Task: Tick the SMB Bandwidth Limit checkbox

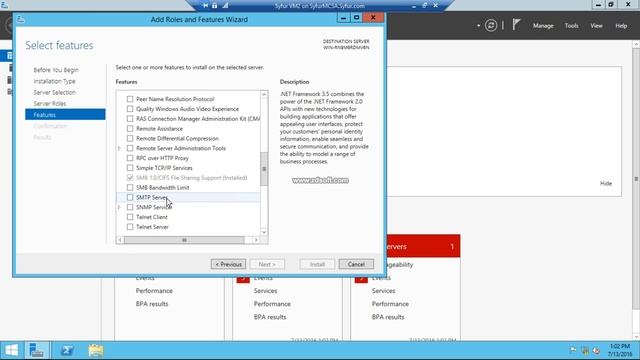Action: 130,187
